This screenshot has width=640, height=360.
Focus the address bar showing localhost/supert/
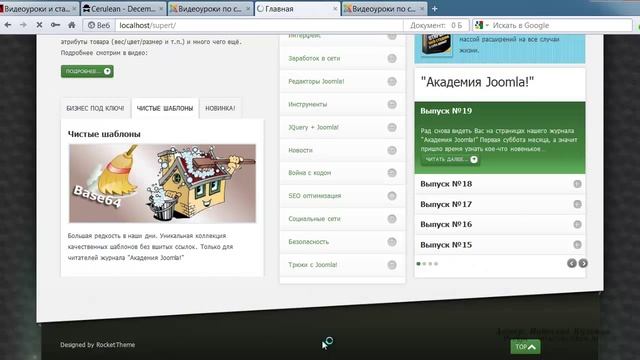tap(259, 25)
